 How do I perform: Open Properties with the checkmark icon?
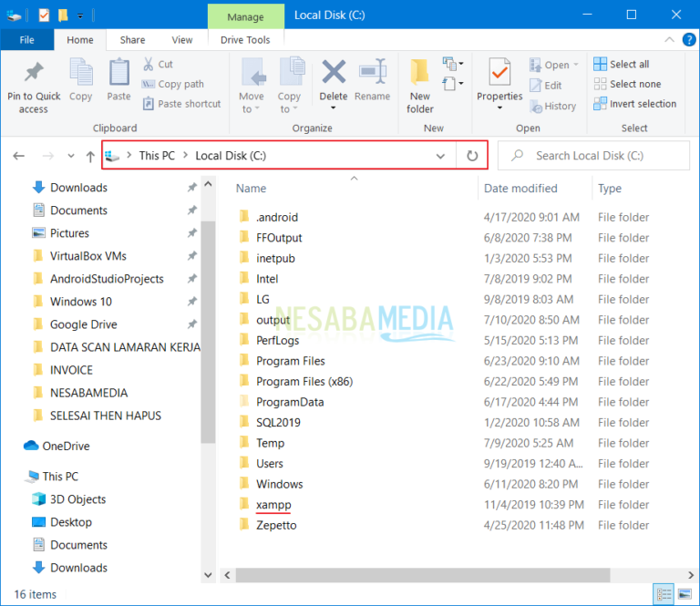[x=499, y=71]
